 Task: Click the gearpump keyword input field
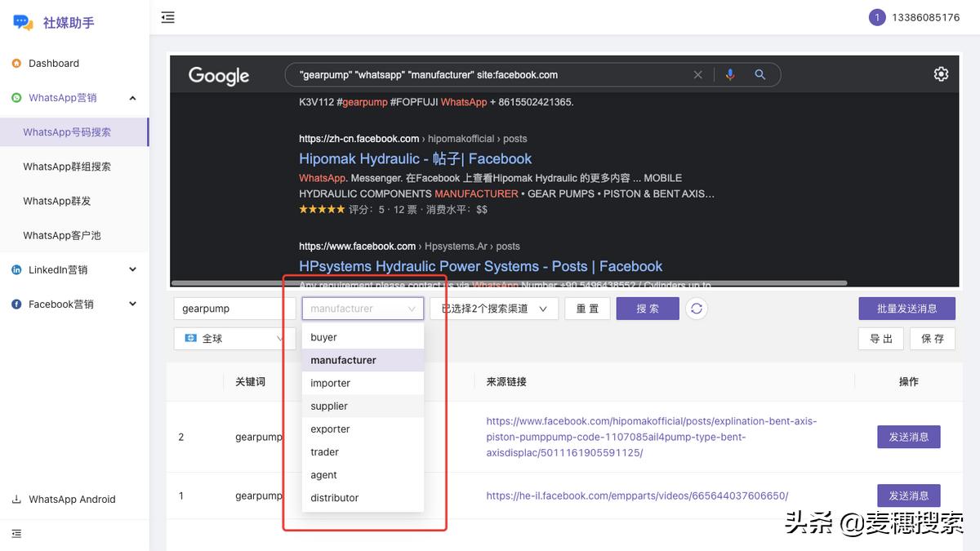pyautogui.click(x=234, y=309)
